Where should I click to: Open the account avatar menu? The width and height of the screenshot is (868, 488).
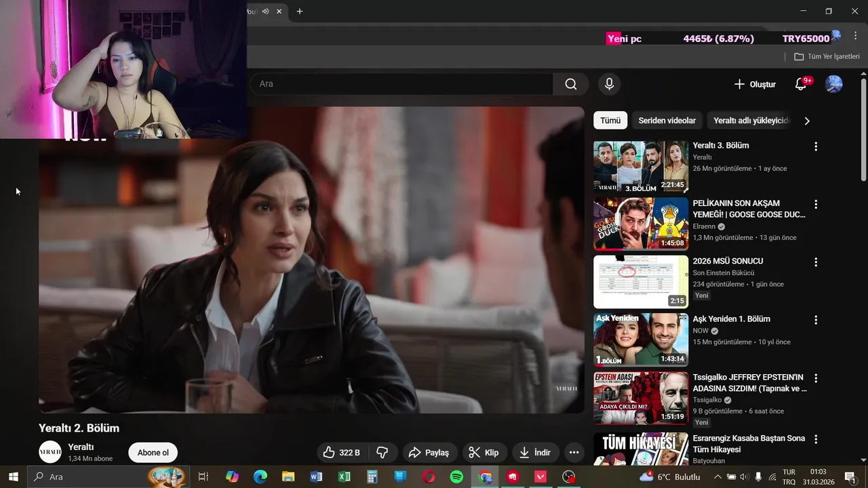point(833,84)
